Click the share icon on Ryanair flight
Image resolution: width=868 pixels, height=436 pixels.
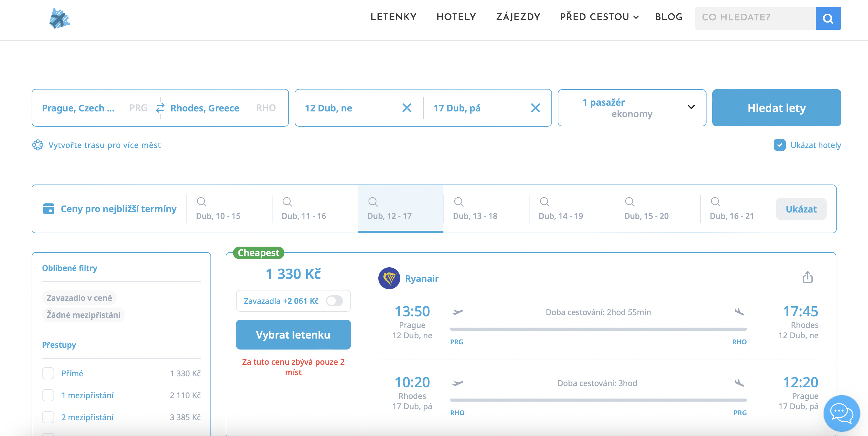click(807, 277)
